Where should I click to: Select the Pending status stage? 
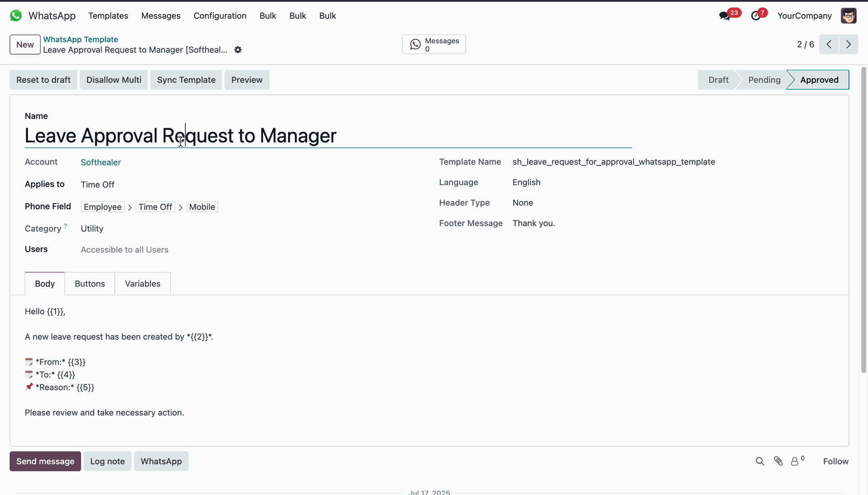(x=764, y=80)
